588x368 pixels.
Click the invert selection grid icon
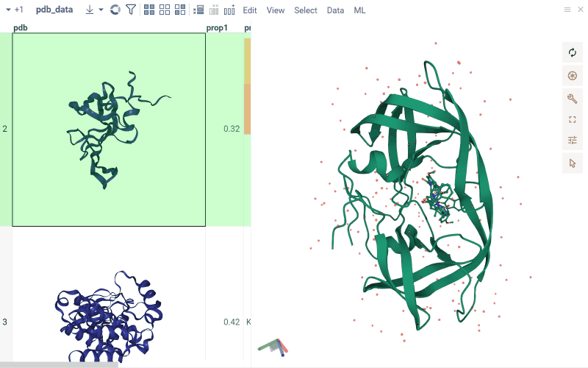[x=180, y=10]
